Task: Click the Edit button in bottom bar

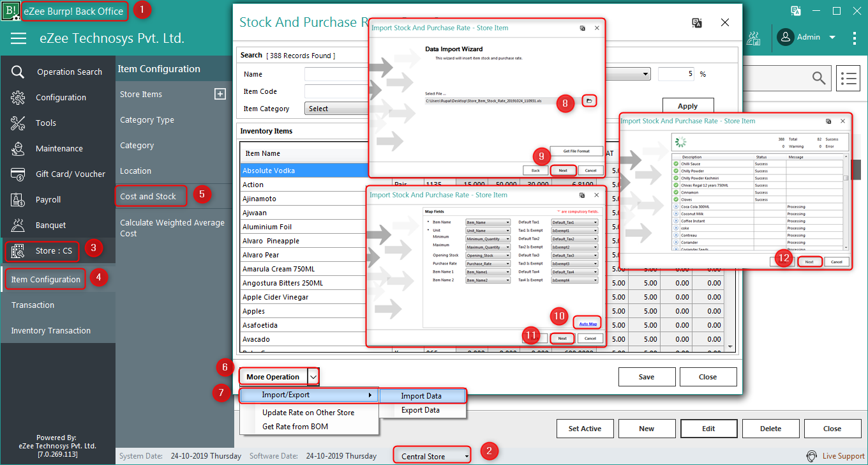Action: point(708,429)
